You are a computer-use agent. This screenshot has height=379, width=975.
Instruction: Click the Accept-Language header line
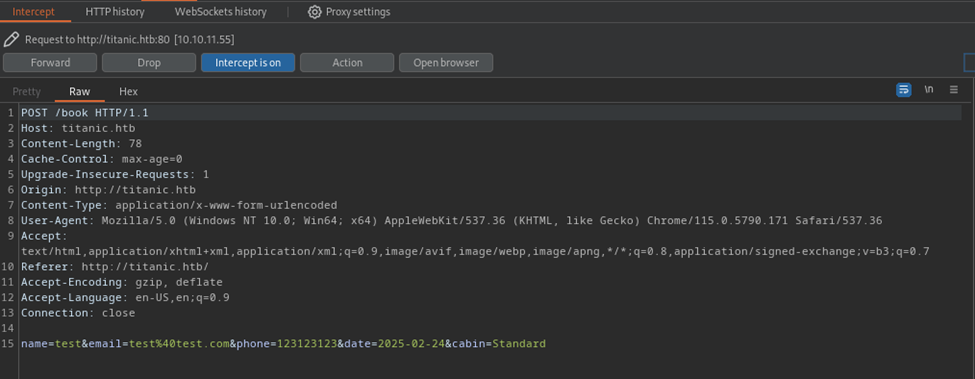point(125,298)
